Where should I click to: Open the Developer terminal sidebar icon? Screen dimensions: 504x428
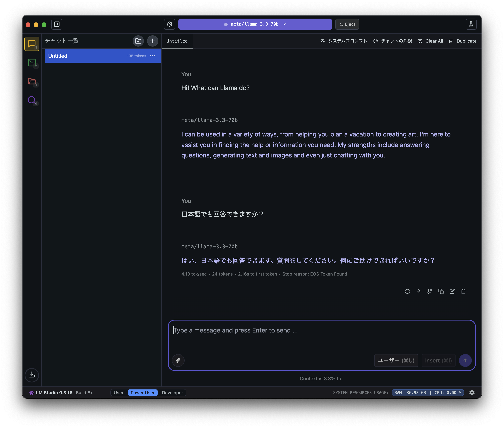point(32,63)
